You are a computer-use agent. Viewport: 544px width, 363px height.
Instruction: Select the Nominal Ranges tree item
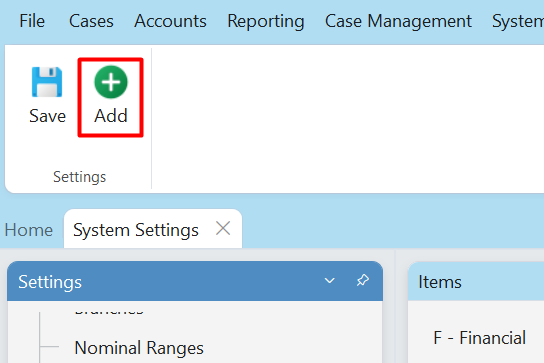pos(139,348)
